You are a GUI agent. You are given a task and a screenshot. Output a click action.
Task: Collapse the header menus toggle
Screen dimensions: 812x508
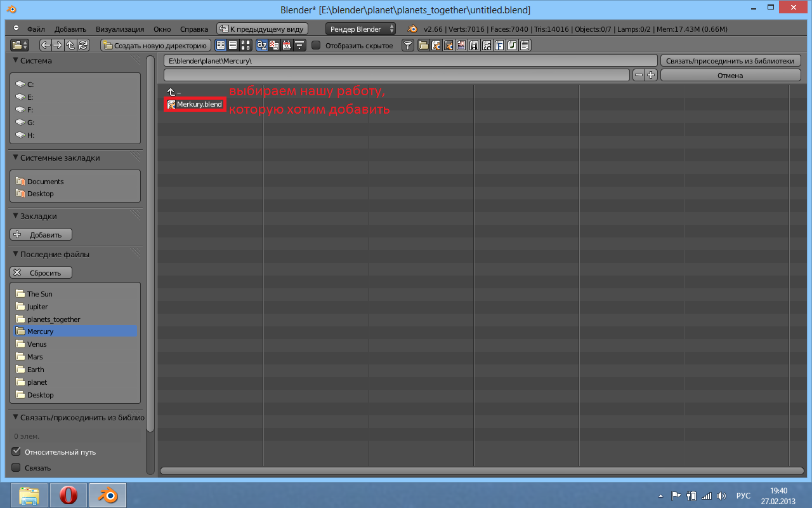(x=16, y=29)
